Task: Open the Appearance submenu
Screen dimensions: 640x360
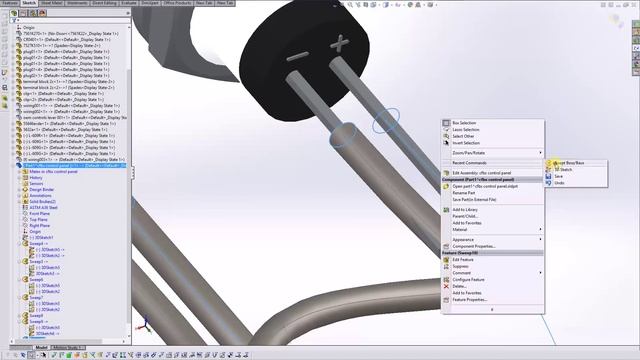Action: (493, 240)
